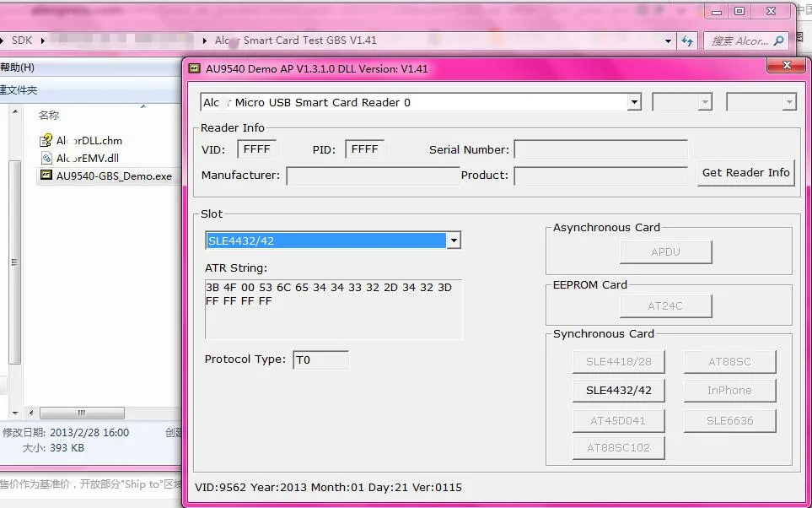
Task: Expand the SLE4432/42 slot card type dropdown
Action: click(454, 240)
